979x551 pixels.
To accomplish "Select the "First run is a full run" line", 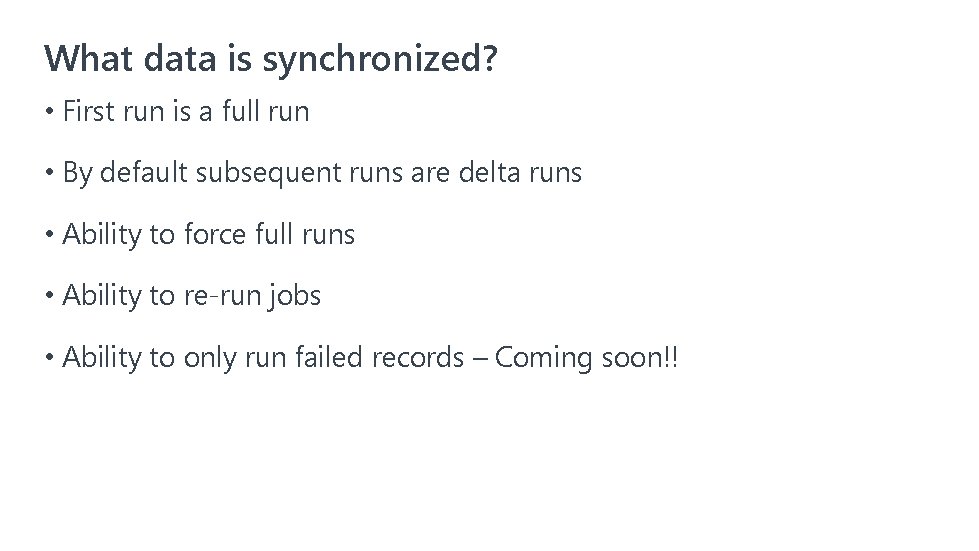I will tap(186, 112).
